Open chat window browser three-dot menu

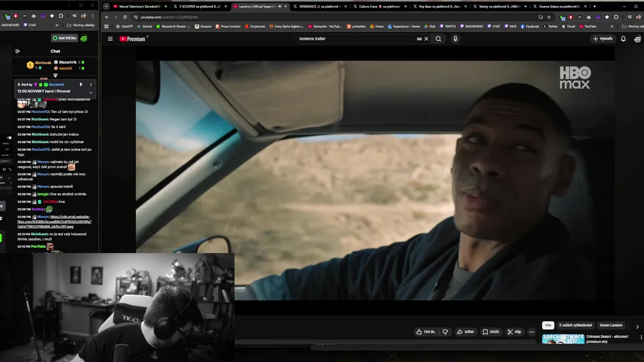point(94,16)
